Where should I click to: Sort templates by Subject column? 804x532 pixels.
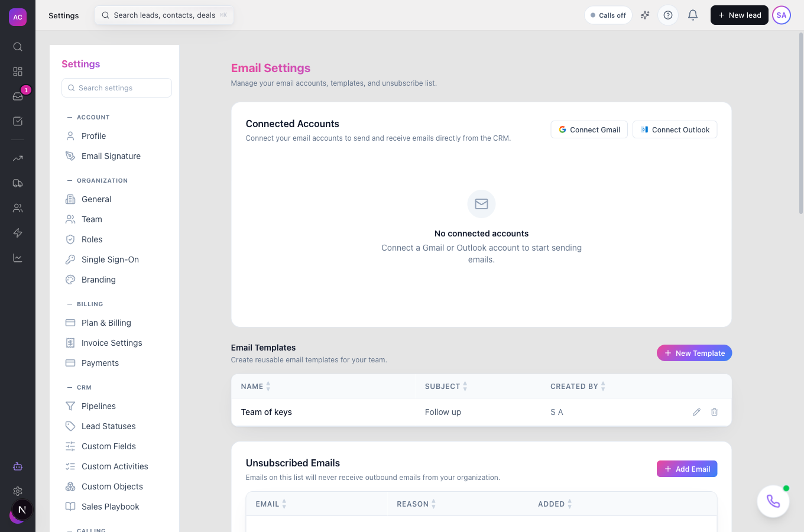pos(446,387)
